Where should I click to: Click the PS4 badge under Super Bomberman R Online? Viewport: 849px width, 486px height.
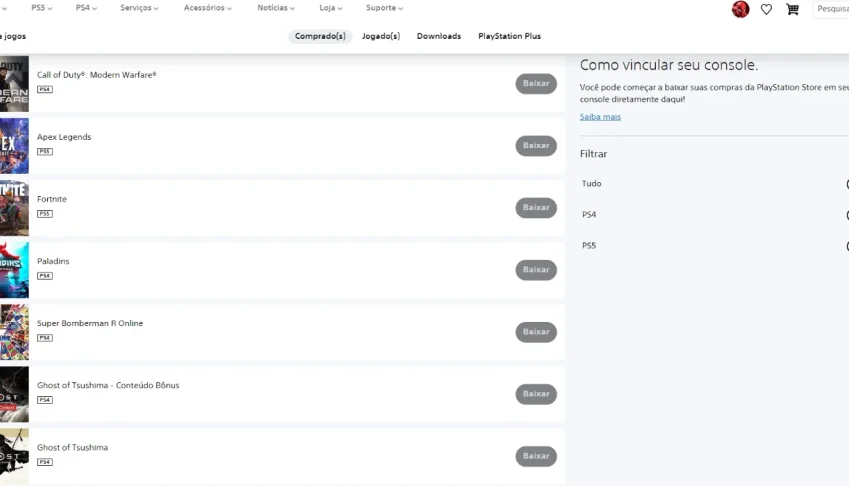(x=45, y=338)
